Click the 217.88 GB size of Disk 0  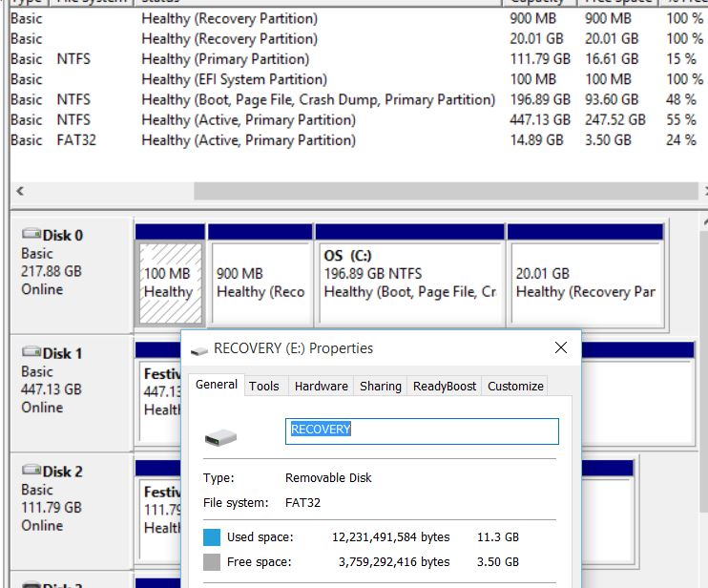tap(52, 271)
